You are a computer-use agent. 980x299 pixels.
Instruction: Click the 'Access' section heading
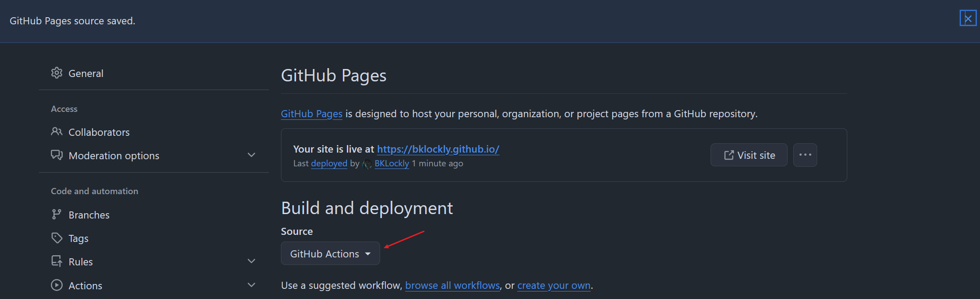64,109
